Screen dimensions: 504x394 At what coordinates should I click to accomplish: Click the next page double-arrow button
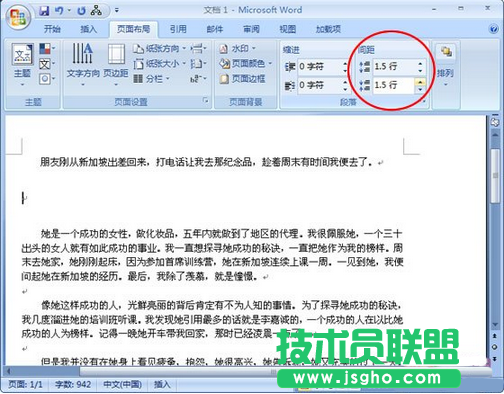(495, 359)
